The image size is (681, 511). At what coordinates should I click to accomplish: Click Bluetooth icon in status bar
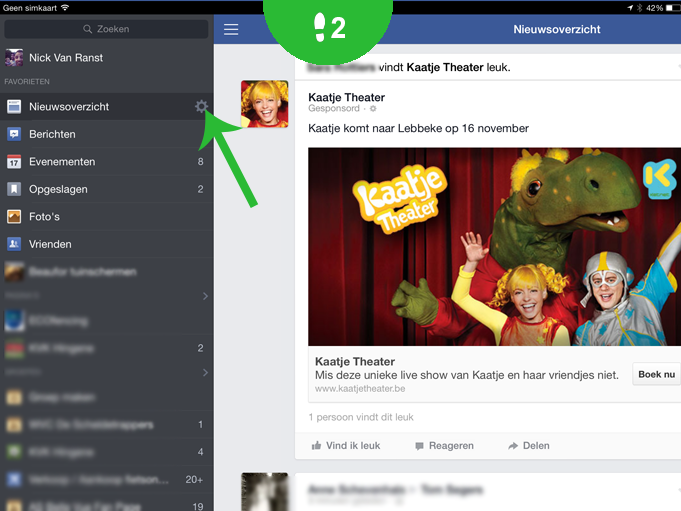(x=639, y=7)
